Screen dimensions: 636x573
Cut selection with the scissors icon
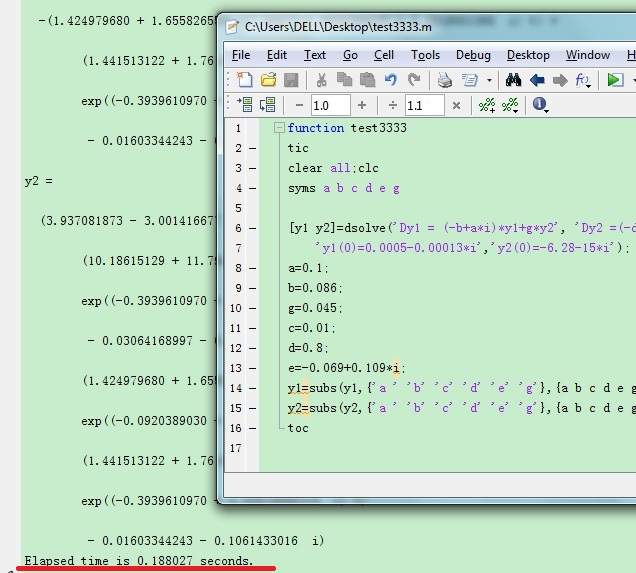(x=321, y=80)
